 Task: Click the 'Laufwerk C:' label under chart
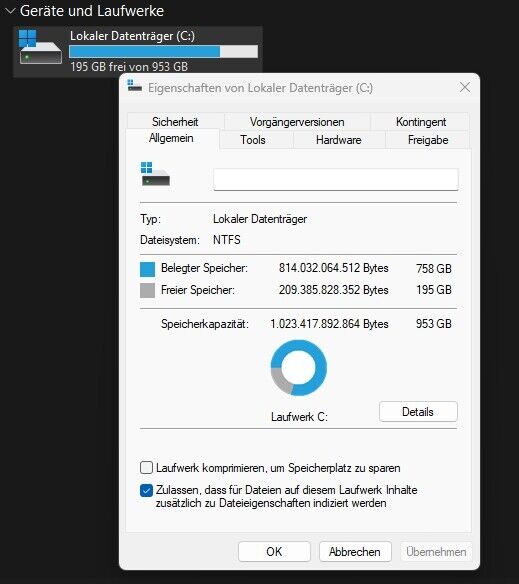[299, 417]
